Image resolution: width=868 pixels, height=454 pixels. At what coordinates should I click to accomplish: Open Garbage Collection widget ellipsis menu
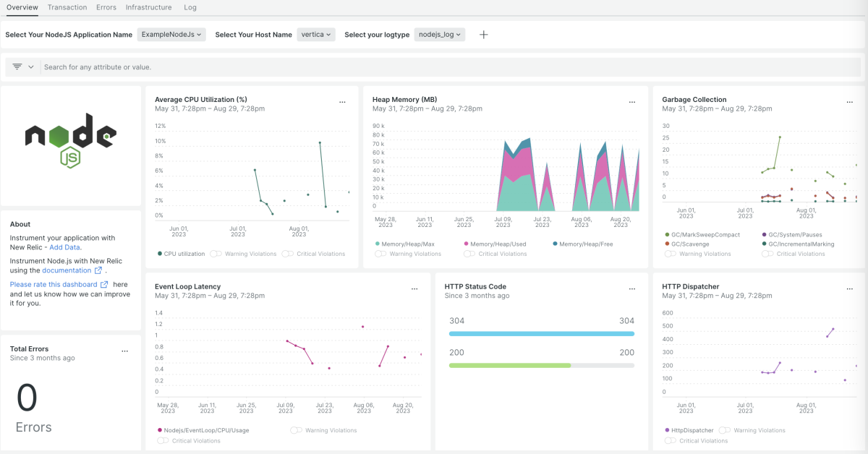coord(849,103)
